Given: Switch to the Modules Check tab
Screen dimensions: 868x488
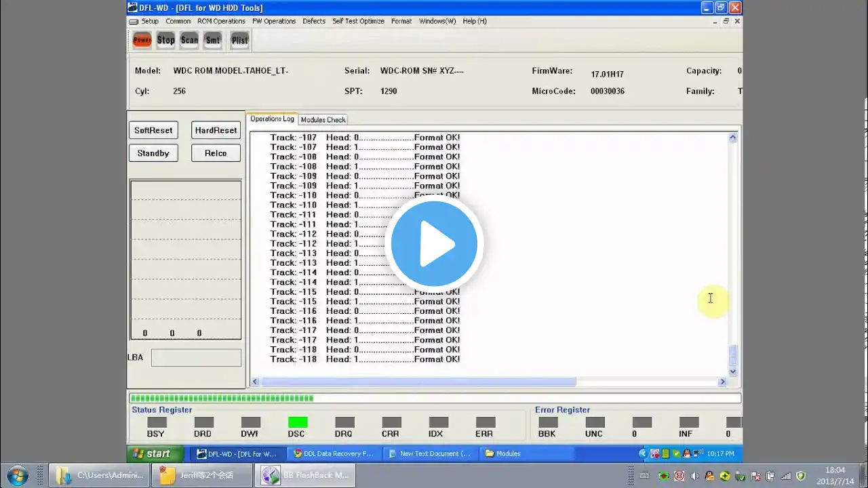Looking at the screenshot, I should coord(323,120).
